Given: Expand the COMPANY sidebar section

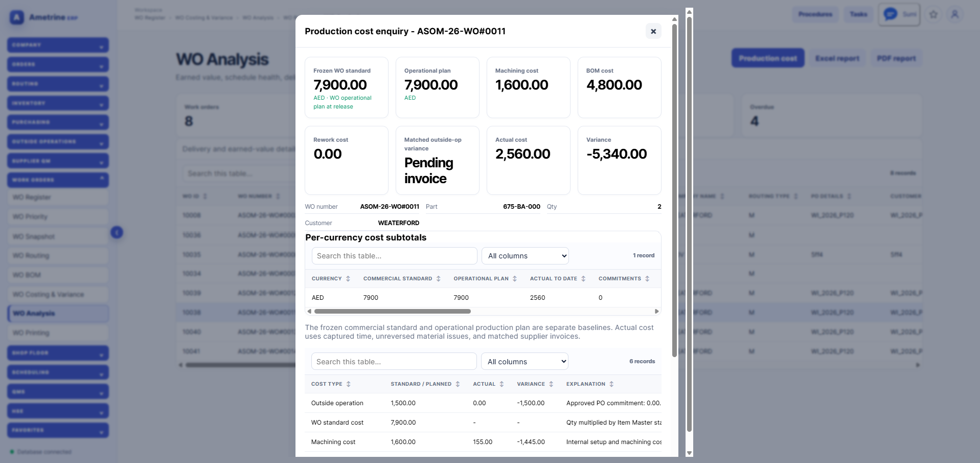Looking at the screenshot, I should click(x=58, y=45).
